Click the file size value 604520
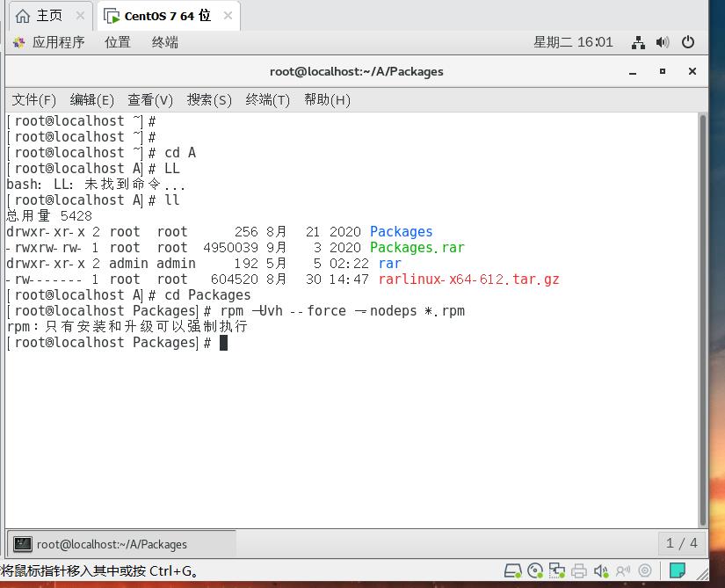Viewport: 725px width, 588px height. tap(235, 279)
